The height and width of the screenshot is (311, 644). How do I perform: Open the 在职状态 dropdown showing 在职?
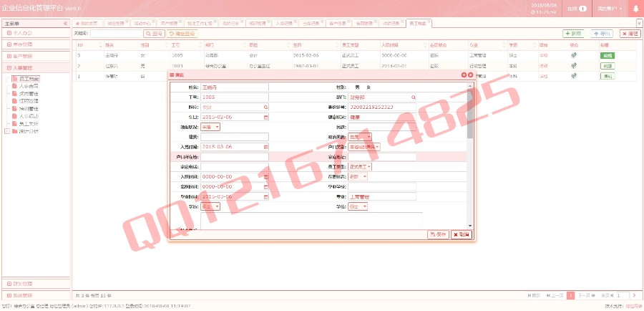(x=358, y=176)
